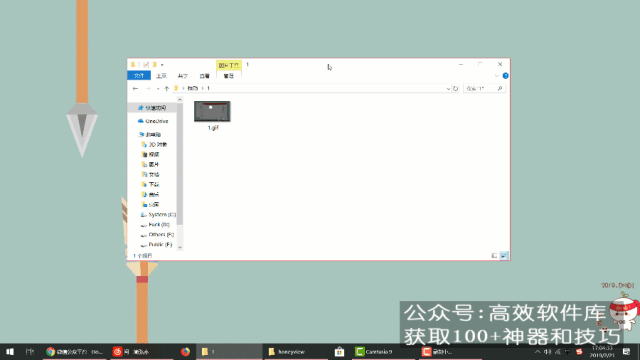Open the Pictures folder in sidebar

click(x=151, y=164)
